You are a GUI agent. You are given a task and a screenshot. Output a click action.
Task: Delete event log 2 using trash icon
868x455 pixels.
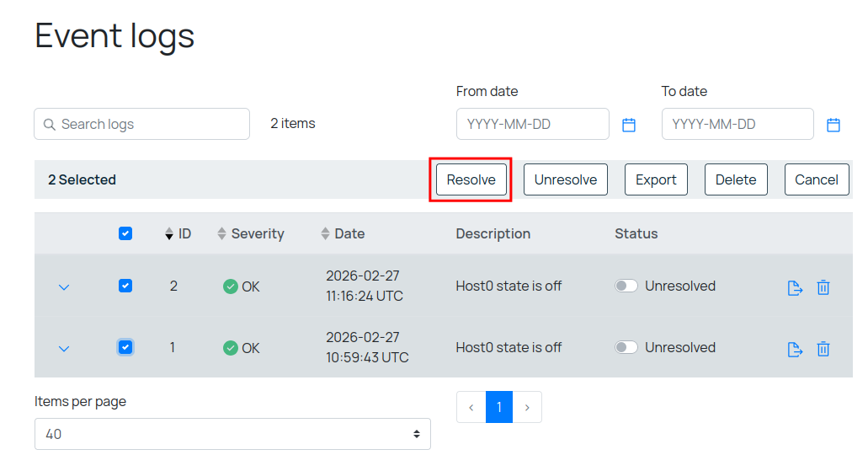[x=823, y=287]
